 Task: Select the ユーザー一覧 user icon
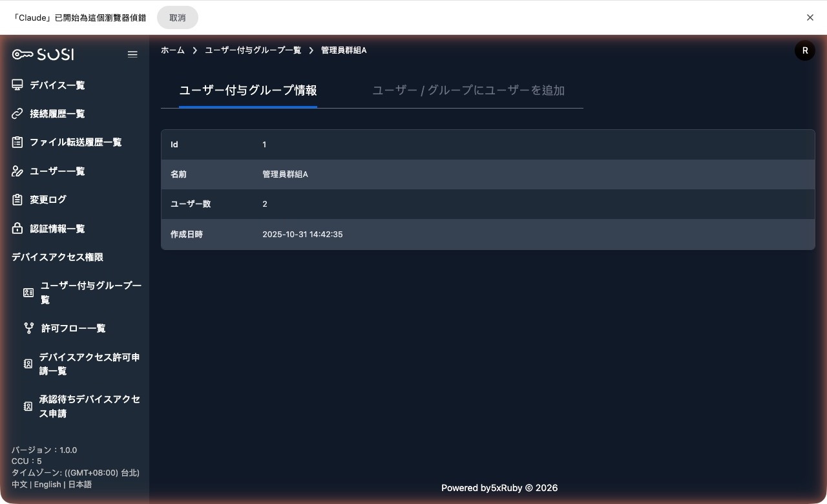pos(17,171)
